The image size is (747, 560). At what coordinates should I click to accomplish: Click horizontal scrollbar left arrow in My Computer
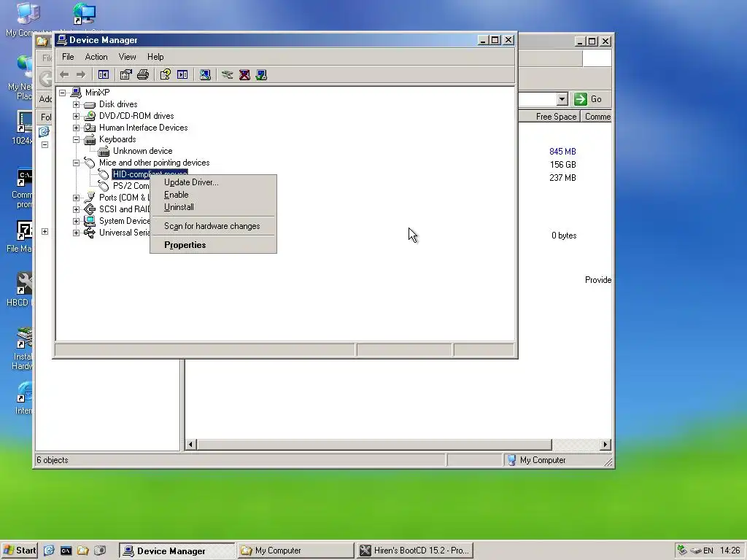190,444
